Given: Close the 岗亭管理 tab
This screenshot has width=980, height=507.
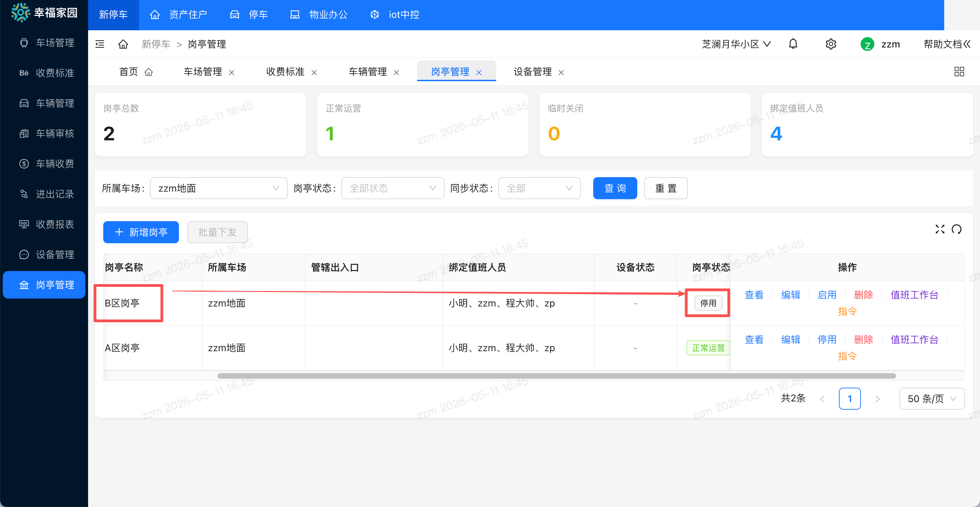Looking at the screenshot, I should [x=479, y=72].
